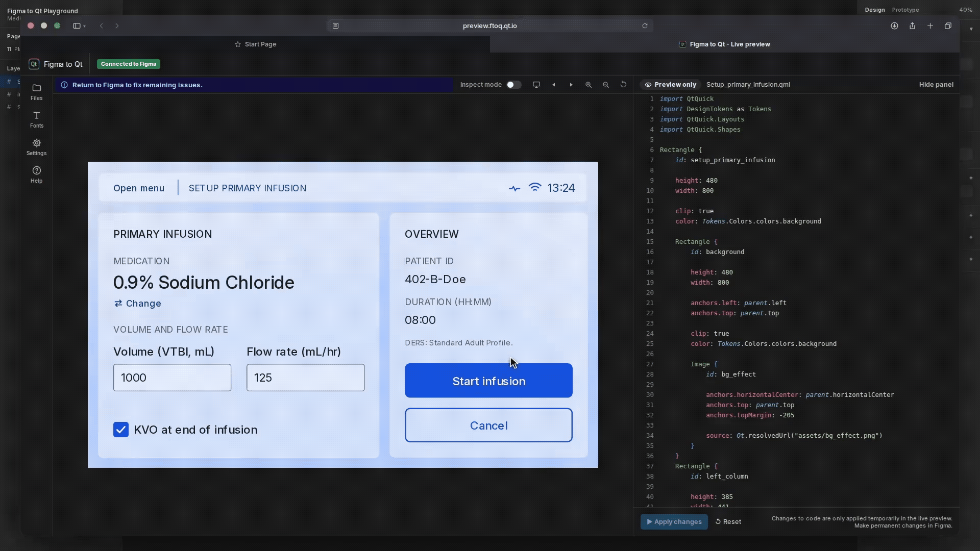
Task: Go to previous frame arrow in preview toolbar
Action: pos(553,85)
